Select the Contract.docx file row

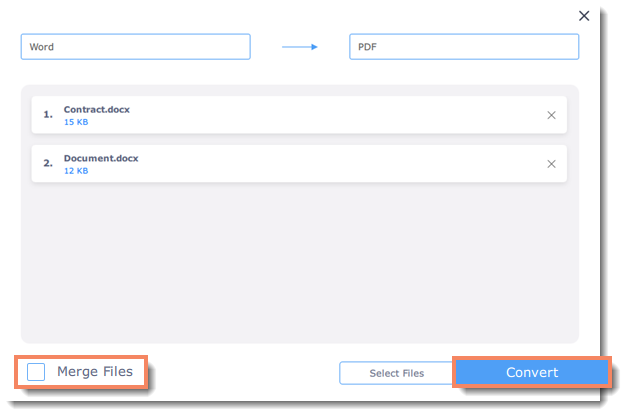(299, 115)
